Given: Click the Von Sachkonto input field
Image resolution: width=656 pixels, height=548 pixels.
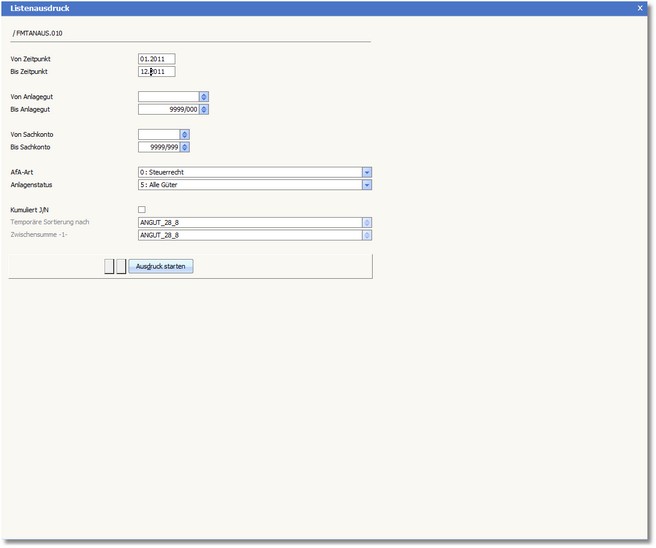Looking at the screenshot, I should coord(158,134).
